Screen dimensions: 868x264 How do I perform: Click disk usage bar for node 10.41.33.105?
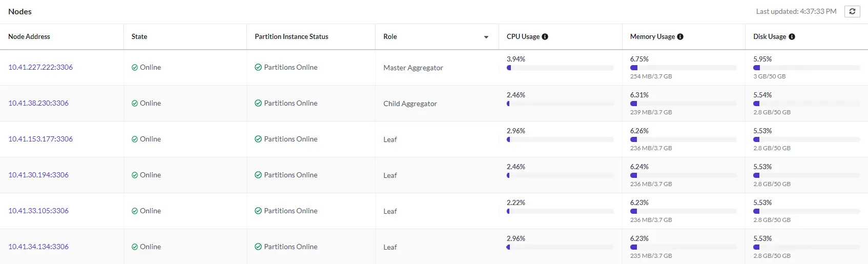(x=806, y=211)
